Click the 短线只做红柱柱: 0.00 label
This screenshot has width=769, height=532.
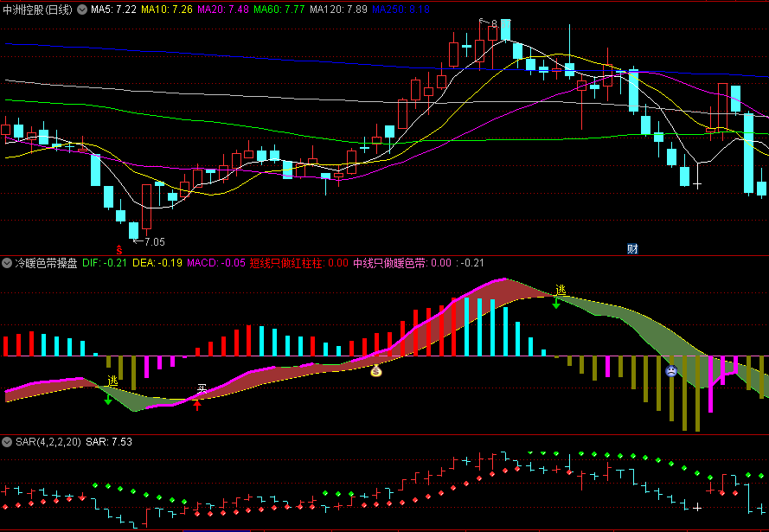tap(299, 263)
